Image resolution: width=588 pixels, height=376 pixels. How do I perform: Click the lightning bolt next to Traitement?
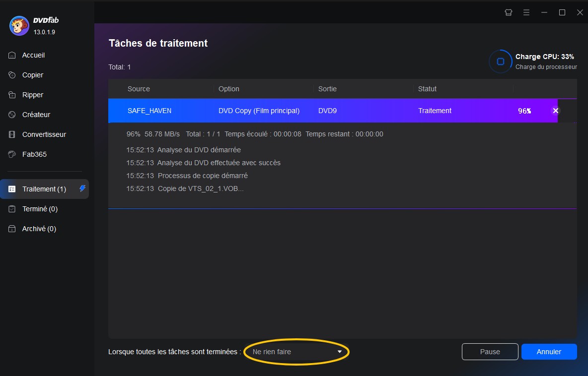pyautogui.click(x=82, y=188)
